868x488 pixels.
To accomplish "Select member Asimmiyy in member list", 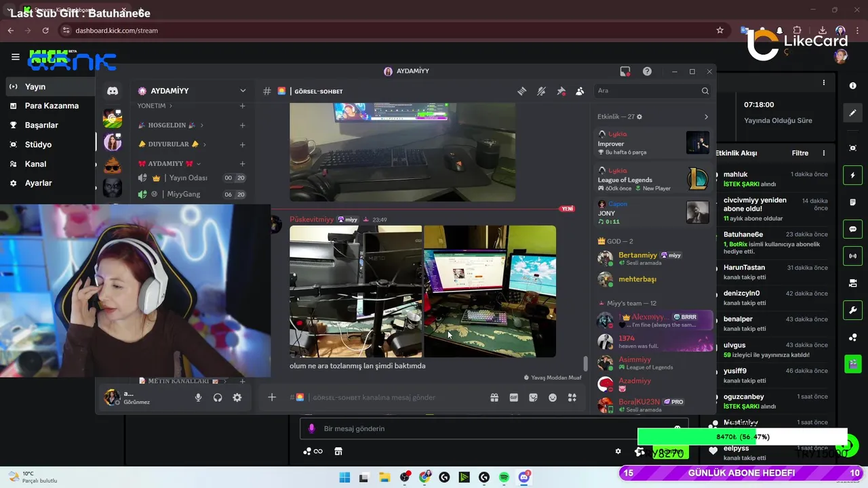I will (x=652, y=363).
